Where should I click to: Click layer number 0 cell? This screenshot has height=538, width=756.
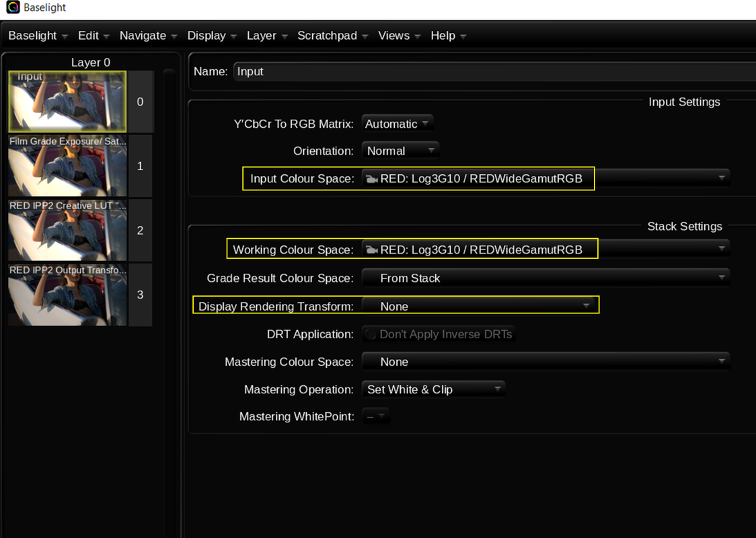(x=141, y=102)
